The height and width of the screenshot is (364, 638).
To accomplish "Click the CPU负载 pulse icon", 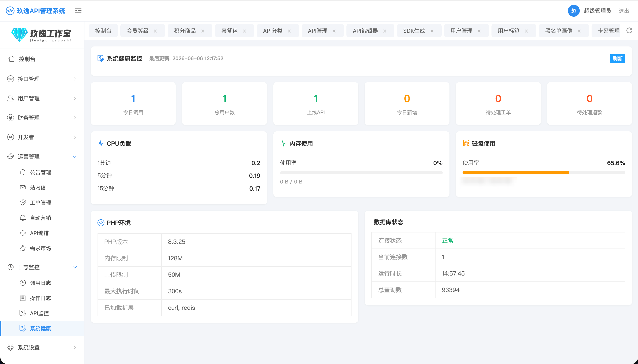I will coord(101,144).
